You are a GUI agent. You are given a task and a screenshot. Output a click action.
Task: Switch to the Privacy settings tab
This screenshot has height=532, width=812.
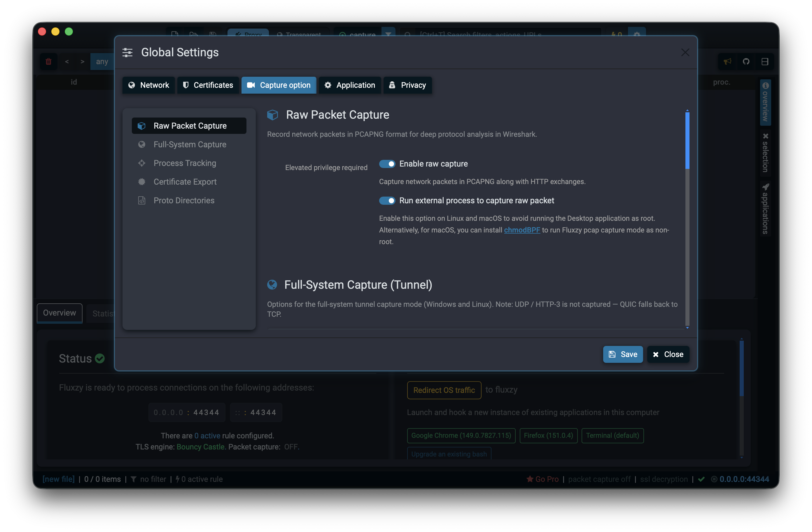point(407,85)
